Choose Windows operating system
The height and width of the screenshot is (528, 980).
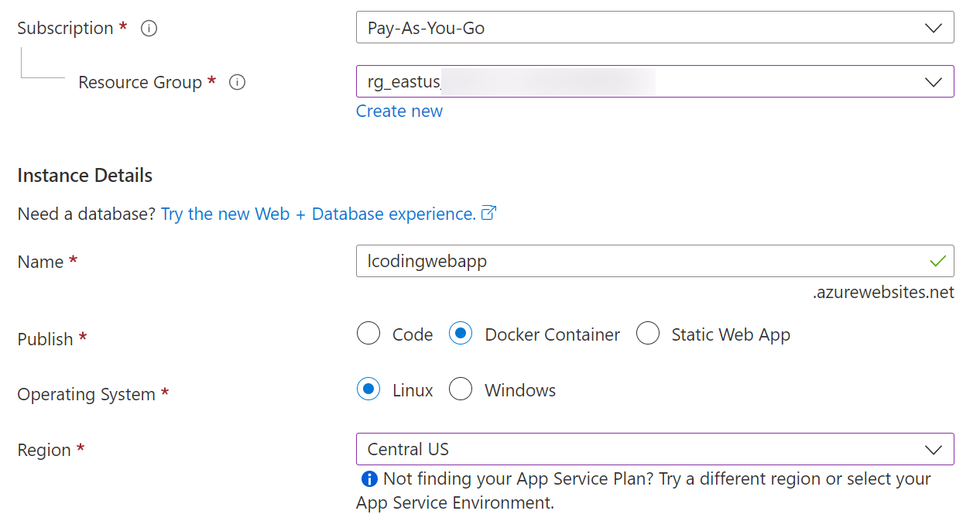point(461,389)
